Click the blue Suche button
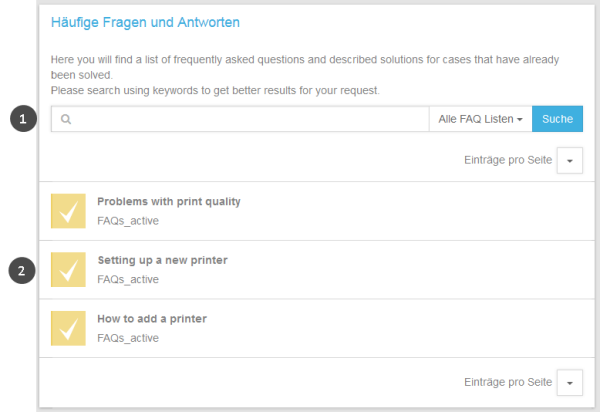600x412 pixels. 558,119
